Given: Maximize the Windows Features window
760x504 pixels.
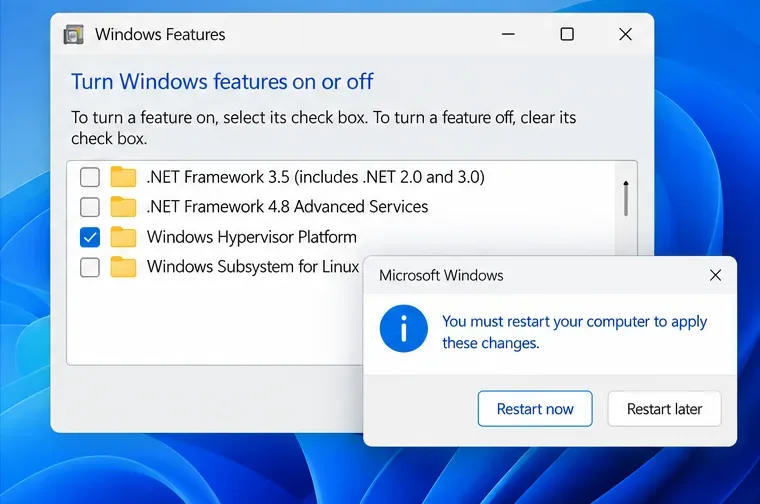Looking at the screenshot, I should pyautogui.click(x=567, y=34).
